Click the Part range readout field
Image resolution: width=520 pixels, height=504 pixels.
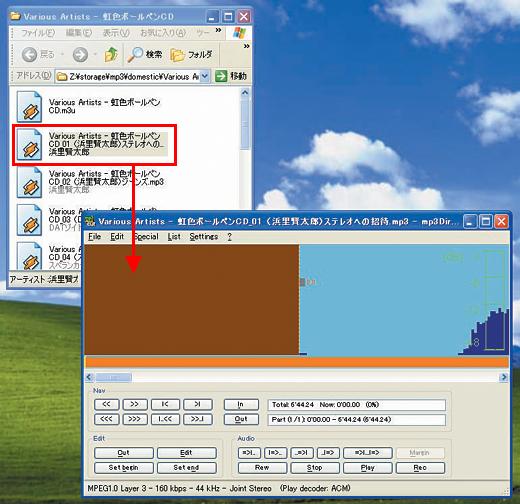coord(356,419)
